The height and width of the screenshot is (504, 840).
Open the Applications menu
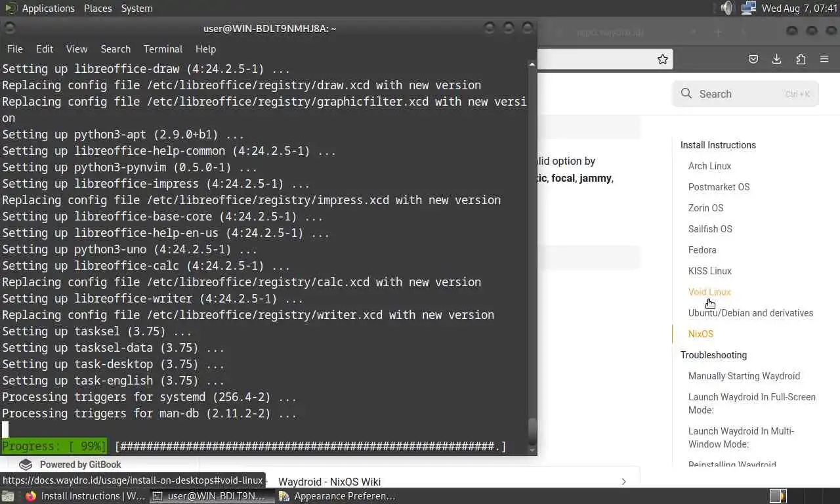click(x=49, y=9)
